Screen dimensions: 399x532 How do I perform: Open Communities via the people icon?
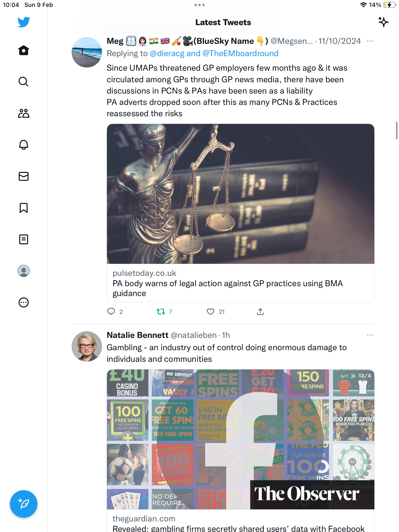point(24,113)
